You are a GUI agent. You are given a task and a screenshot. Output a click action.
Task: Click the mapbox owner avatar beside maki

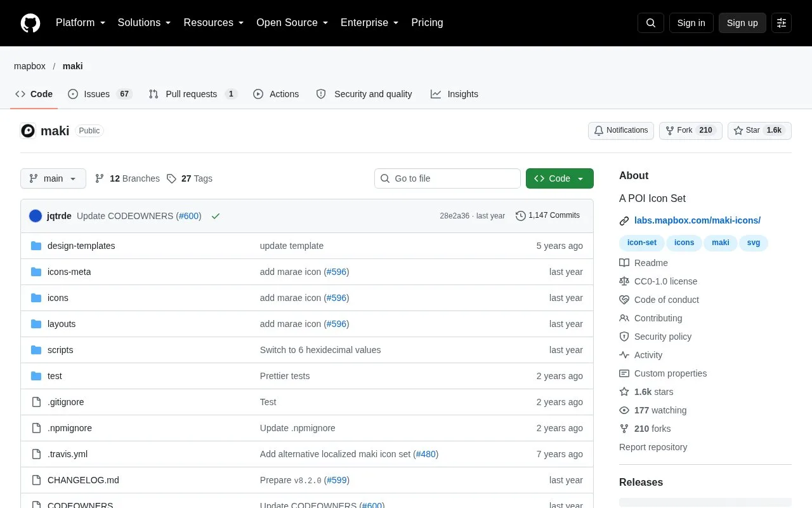click(28, 131)
